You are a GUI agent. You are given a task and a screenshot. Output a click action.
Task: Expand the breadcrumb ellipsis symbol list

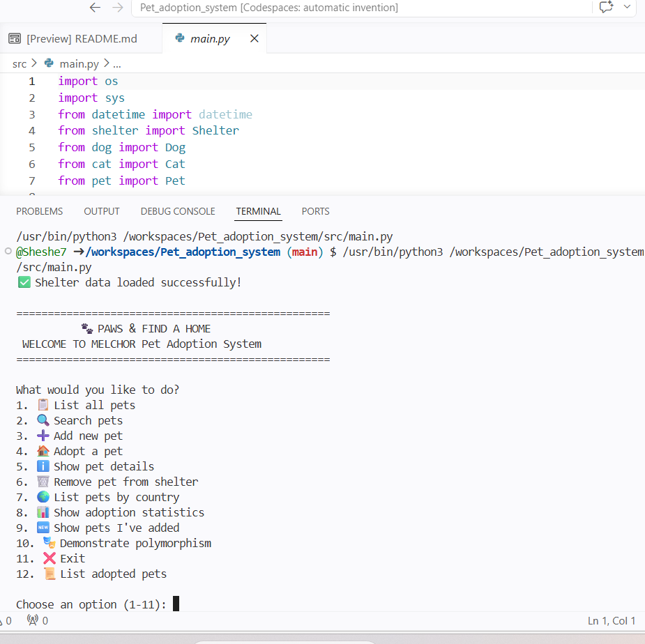(x=117, y=63)
